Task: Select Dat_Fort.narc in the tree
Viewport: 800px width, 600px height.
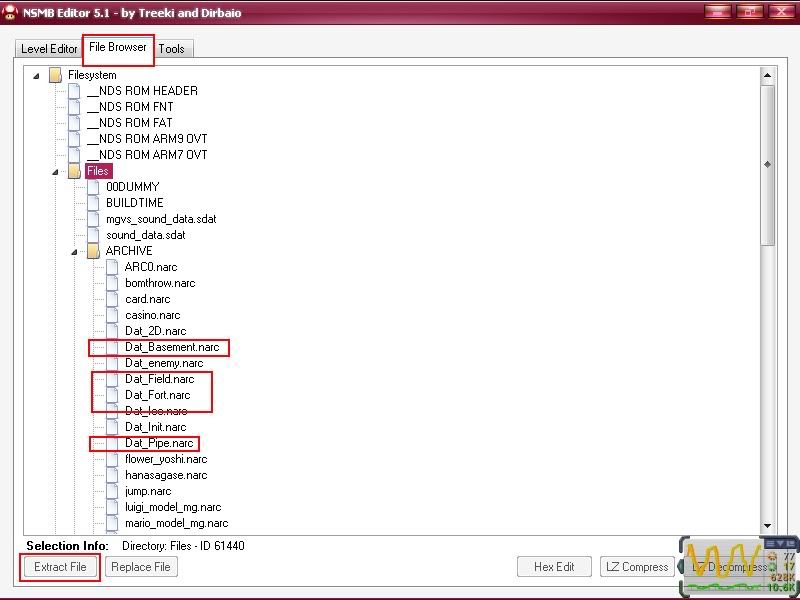Action: [158, 395]
